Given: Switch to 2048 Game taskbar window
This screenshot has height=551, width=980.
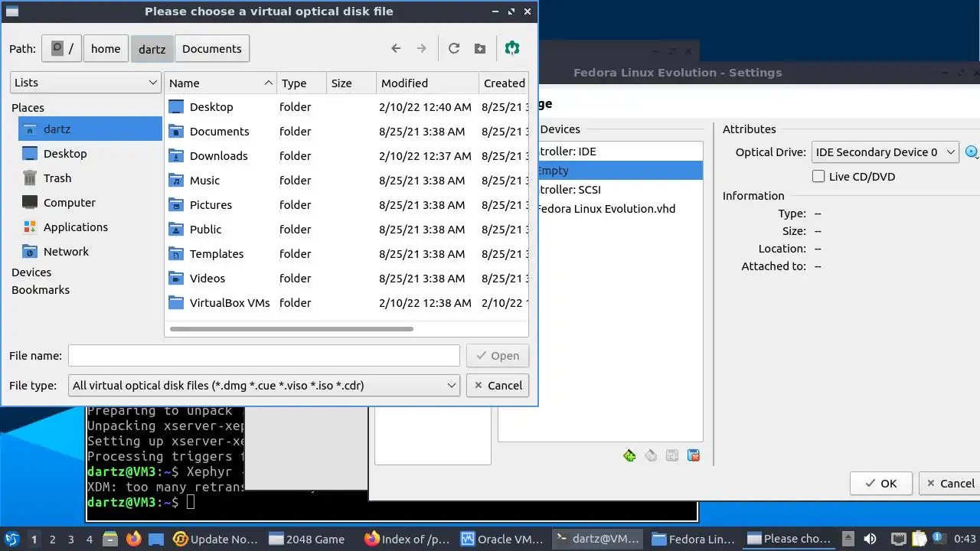Looking at the screenshot, I should point(308,539).
